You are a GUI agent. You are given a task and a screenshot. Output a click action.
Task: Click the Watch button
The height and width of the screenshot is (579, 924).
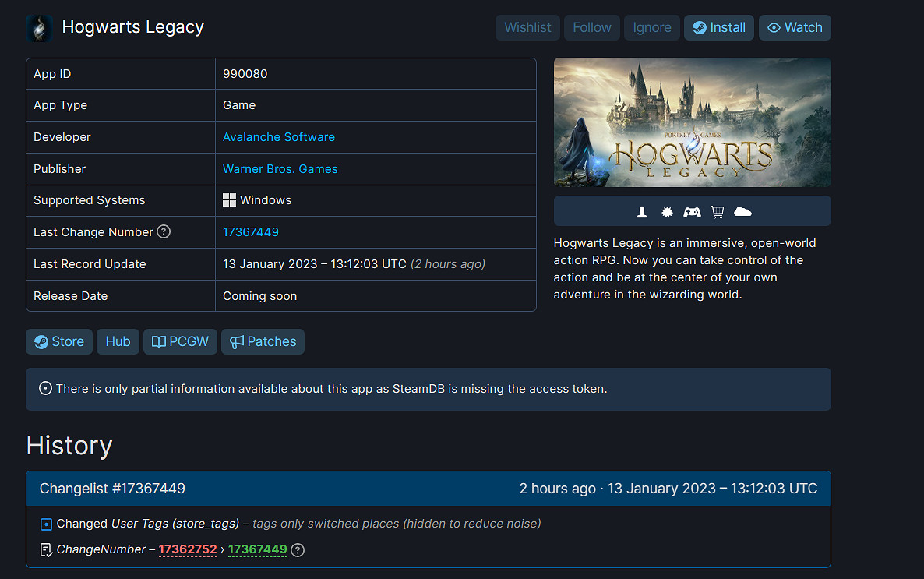[x=795, y=27]
